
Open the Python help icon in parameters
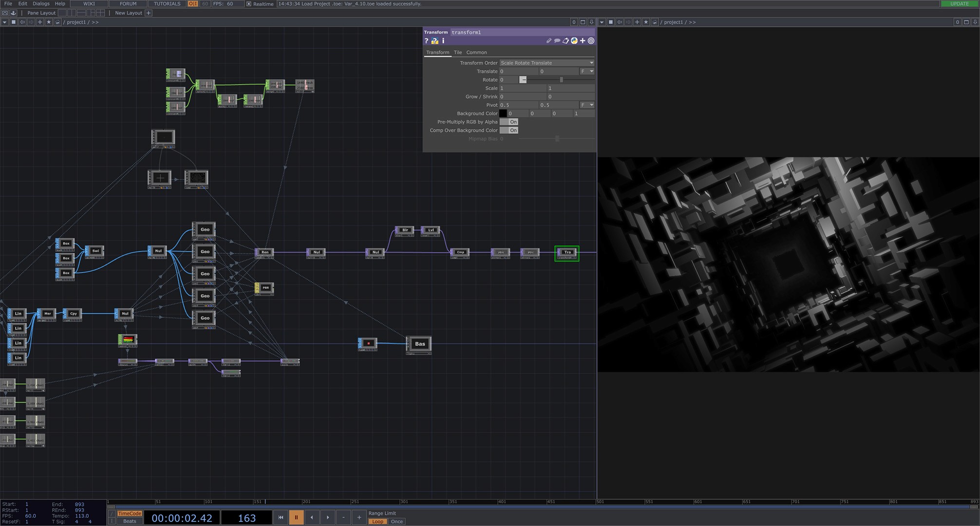click(434, 41)
